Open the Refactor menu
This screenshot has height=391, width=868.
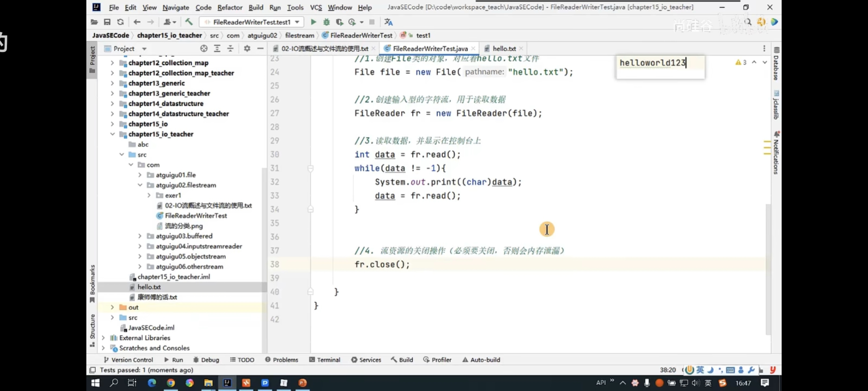click(229, 7)
